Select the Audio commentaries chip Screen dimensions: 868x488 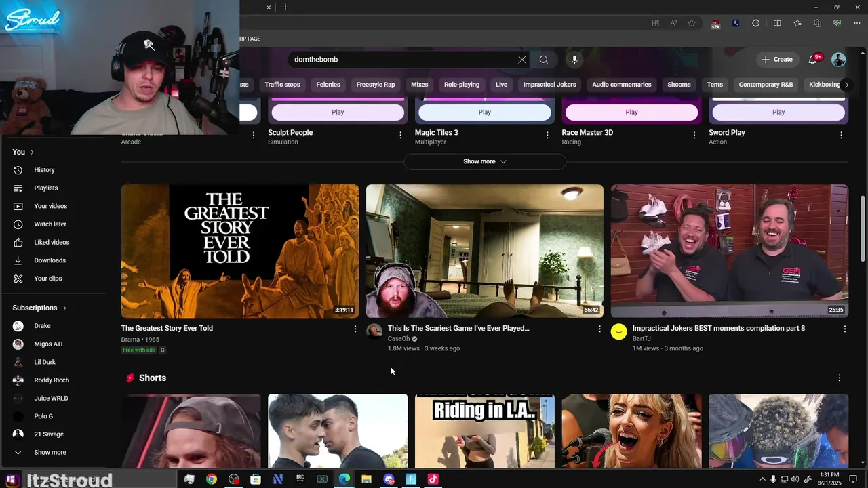[622, 85]
